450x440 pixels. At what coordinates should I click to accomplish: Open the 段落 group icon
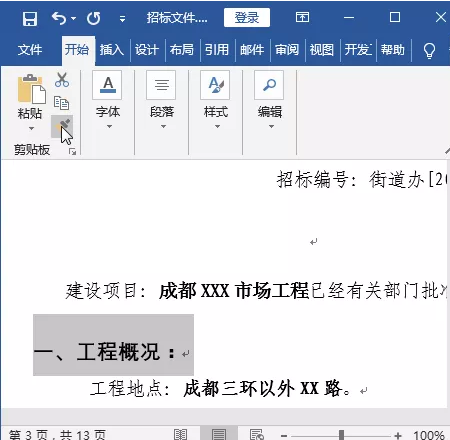(161, 85)
